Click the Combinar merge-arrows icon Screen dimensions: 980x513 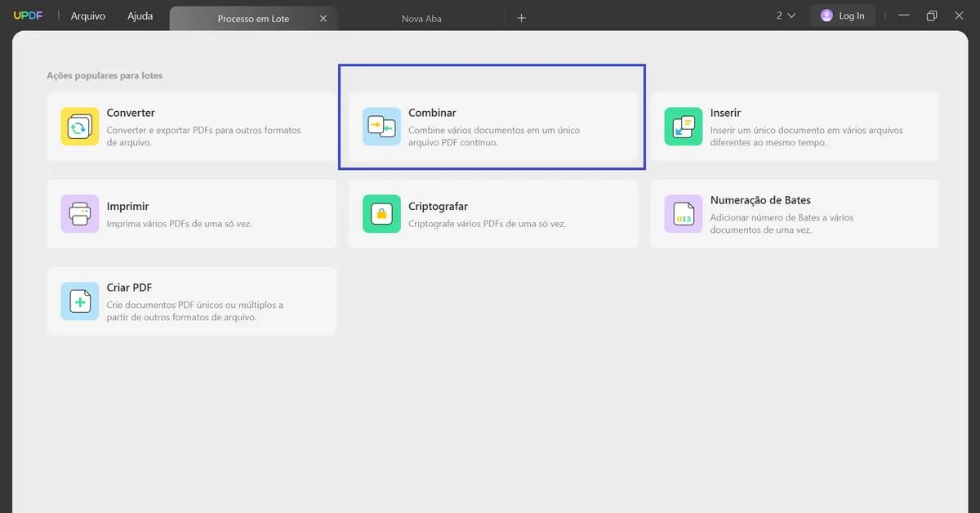click(381, 127)
